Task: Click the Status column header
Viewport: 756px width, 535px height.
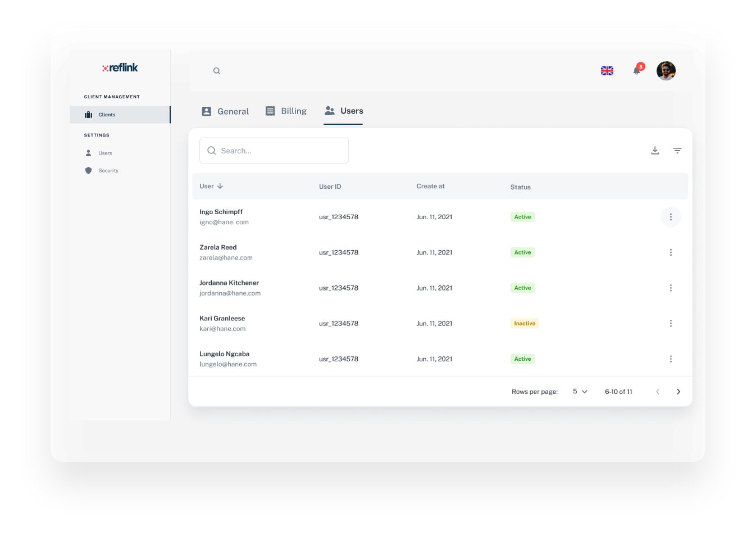Action: pyautogui.click(x=520, y=187)
